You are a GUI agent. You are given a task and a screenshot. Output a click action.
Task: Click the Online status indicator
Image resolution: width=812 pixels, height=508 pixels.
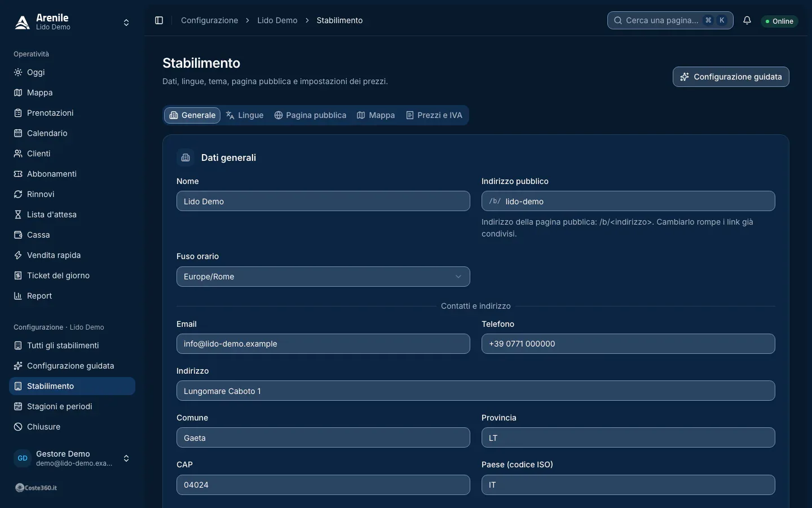[779, 21]
